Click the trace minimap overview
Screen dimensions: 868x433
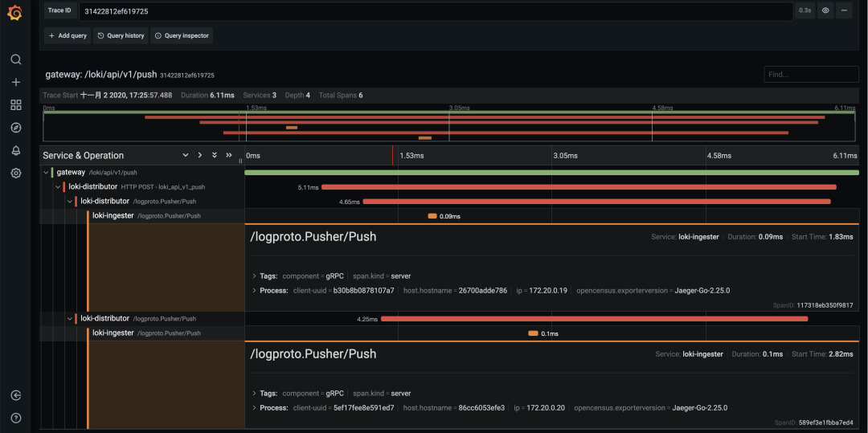449,126
